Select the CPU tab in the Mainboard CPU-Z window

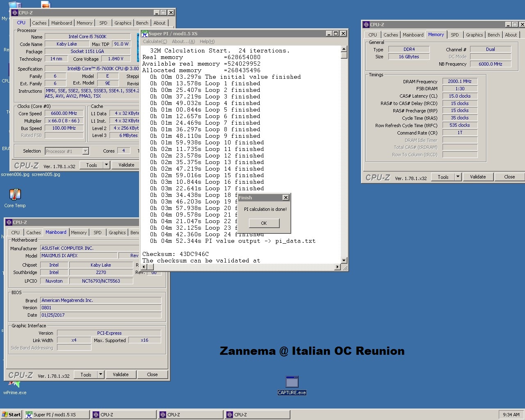coord(15,233)
